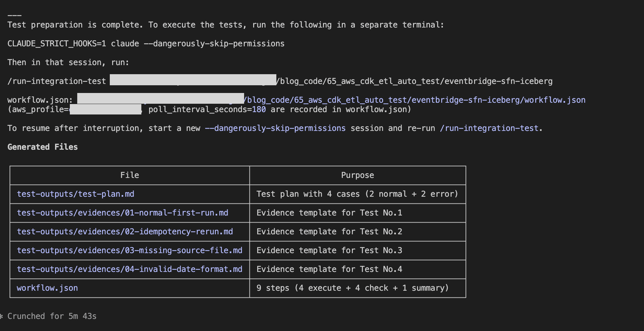Click the redacted aws_profile block

point(105,108)
